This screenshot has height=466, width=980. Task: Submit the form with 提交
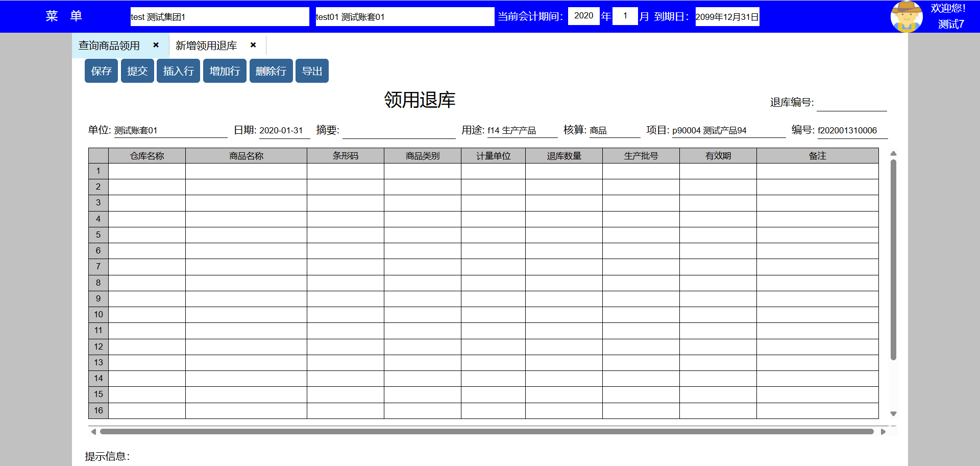[137, 71]
